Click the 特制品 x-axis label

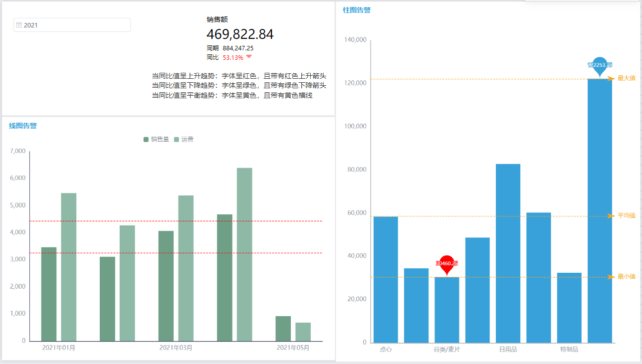569,350
